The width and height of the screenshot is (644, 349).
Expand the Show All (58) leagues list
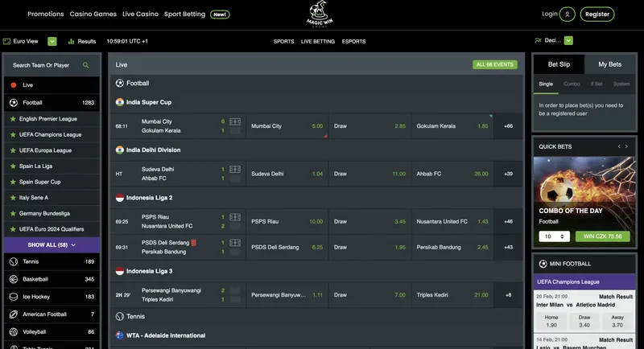(x=52, y=244)
